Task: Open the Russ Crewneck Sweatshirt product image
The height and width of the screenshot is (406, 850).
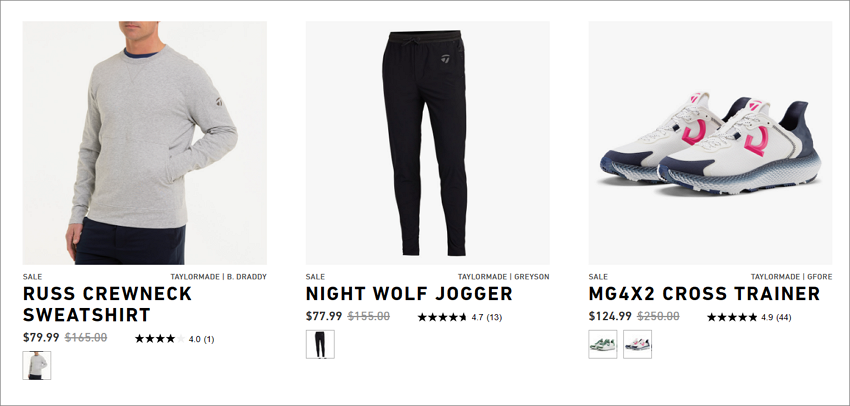Action: [145, 143]
